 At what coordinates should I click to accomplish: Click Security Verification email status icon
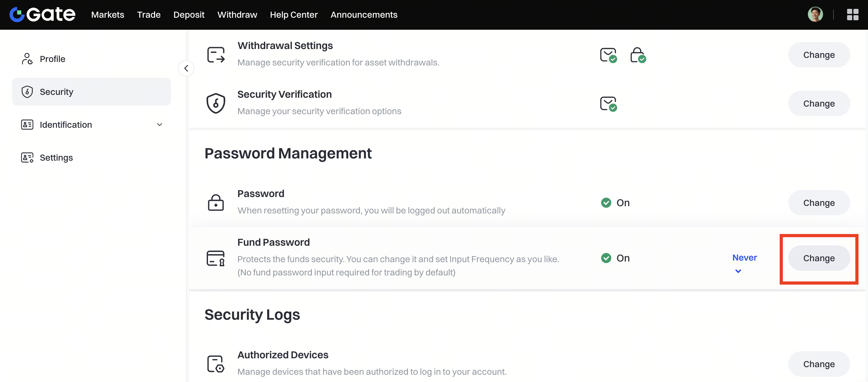tap(608, 104)
